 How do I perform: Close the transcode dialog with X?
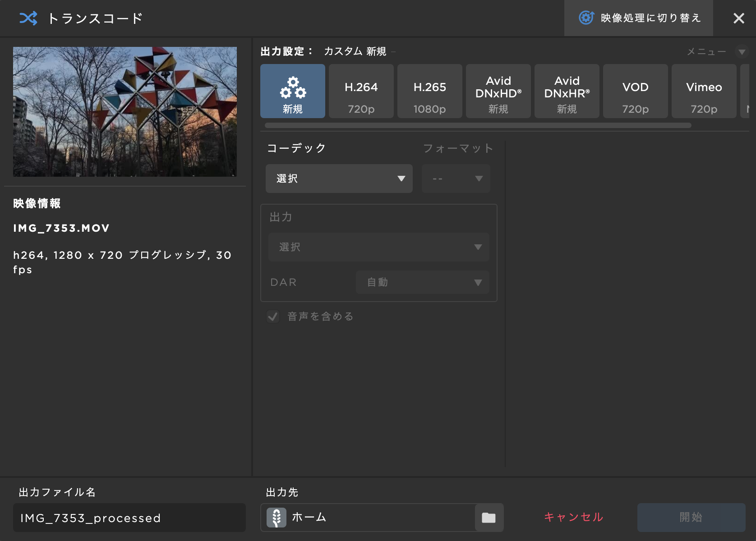click(739, 18)
